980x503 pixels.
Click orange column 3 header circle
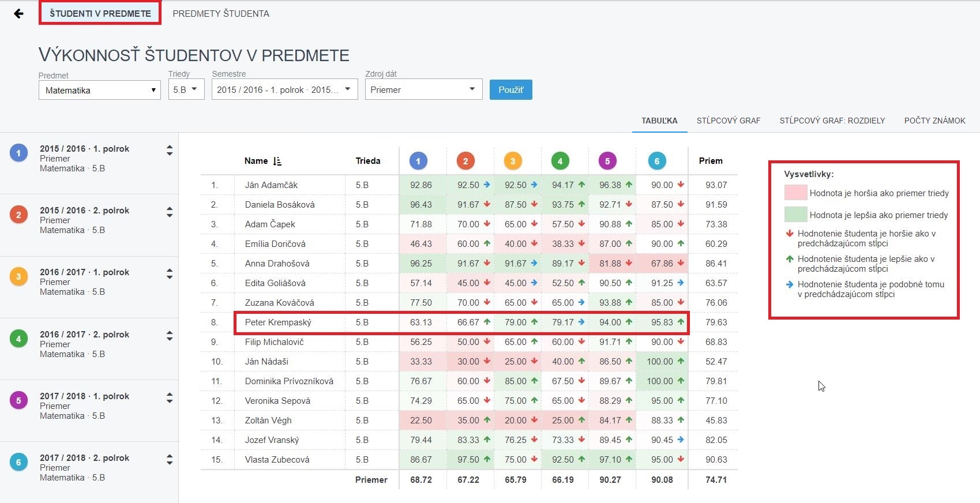(x=513, y=161)
